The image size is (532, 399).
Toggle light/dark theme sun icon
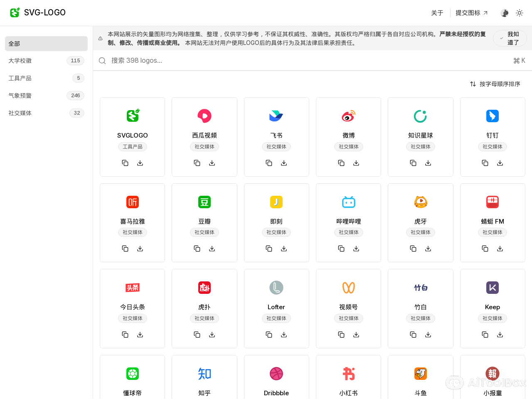[x=520, y=13]
